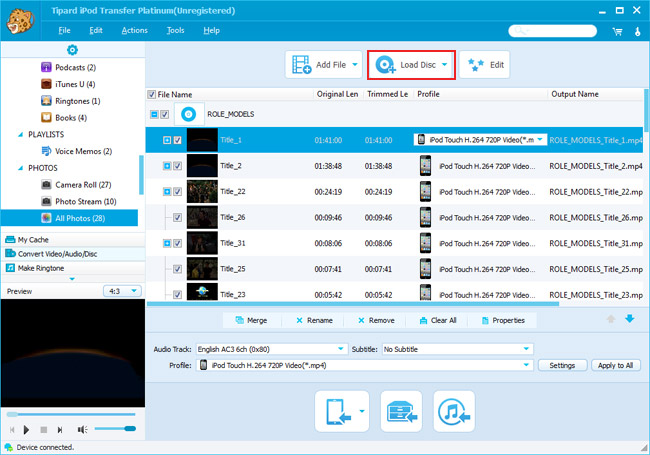The height and width of the screenshot is (455, 650).
Task: Expand the Title_2 row
Action: [167, 166]
